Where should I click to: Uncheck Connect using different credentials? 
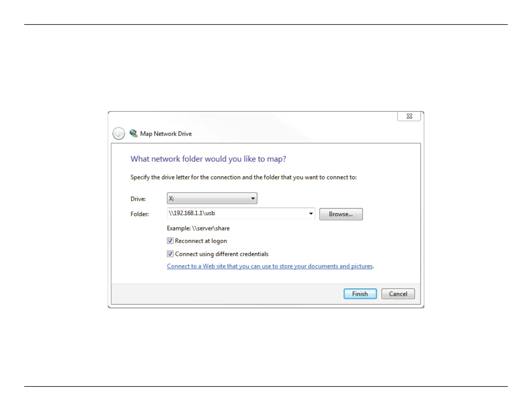coord(170,254)
